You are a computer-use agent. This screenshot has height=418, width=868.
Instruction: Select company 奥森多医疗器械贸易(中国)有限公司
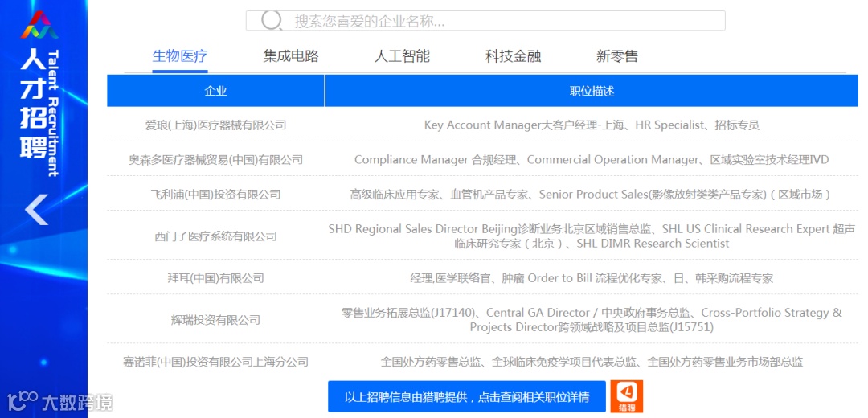coord(215,160)
